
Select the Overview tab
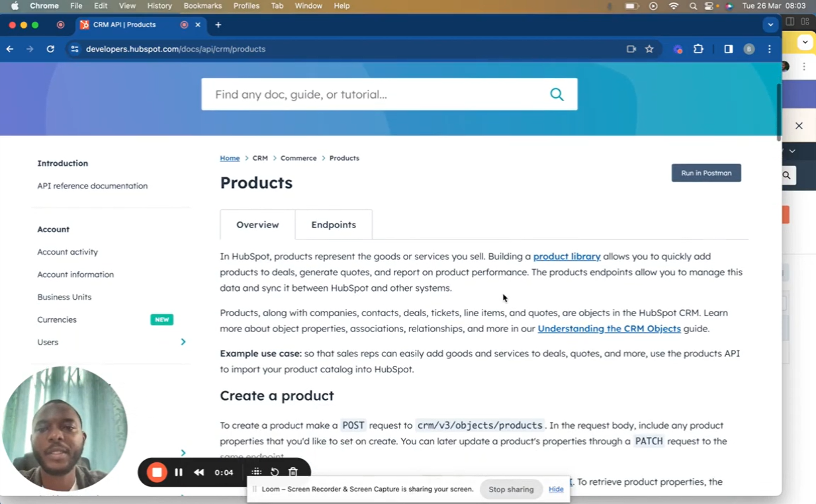(257, 225)
